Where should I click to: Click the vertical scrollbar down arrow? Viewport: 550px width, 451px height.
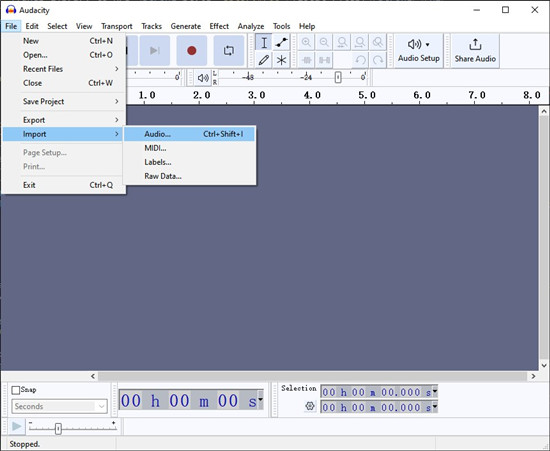(x=544, y=365)
